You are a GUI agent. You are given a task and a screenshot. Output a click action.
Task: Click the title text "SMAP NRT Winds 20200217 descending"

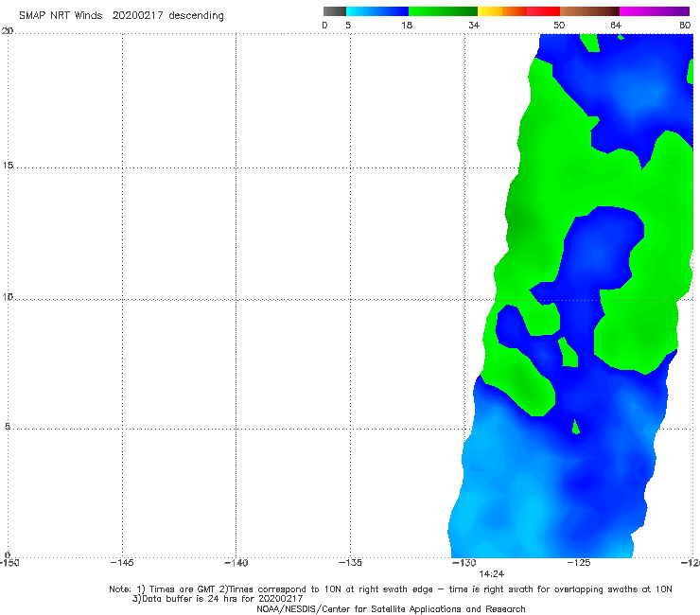(x=121, y=16)
